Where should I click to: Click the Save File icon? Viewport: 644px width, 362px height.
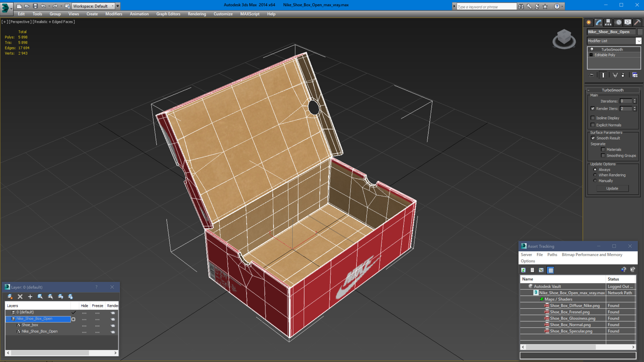click(35, 6)
